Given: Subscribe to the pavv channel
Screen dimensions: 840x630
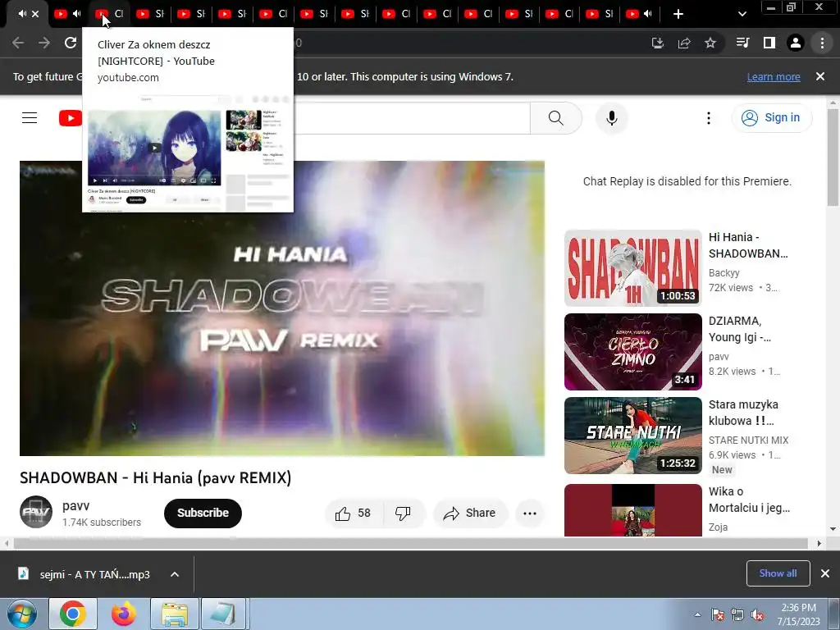Looking at the screenshot, I should 203,514.
